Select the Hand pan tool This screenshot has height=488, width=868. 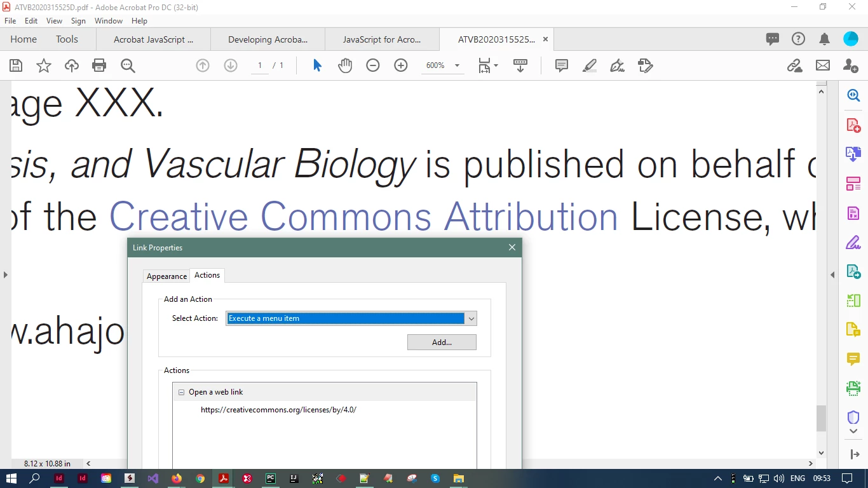tap(345, 65)
